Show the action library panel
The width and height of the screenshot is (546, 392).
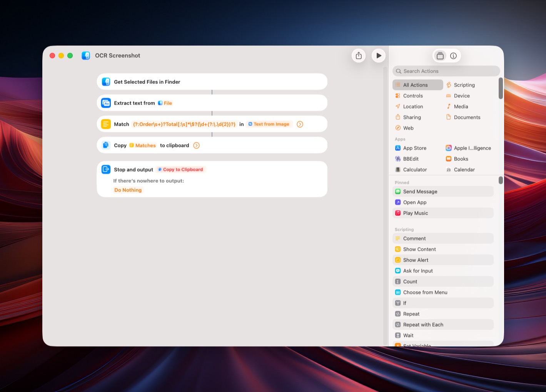[440, 56]
